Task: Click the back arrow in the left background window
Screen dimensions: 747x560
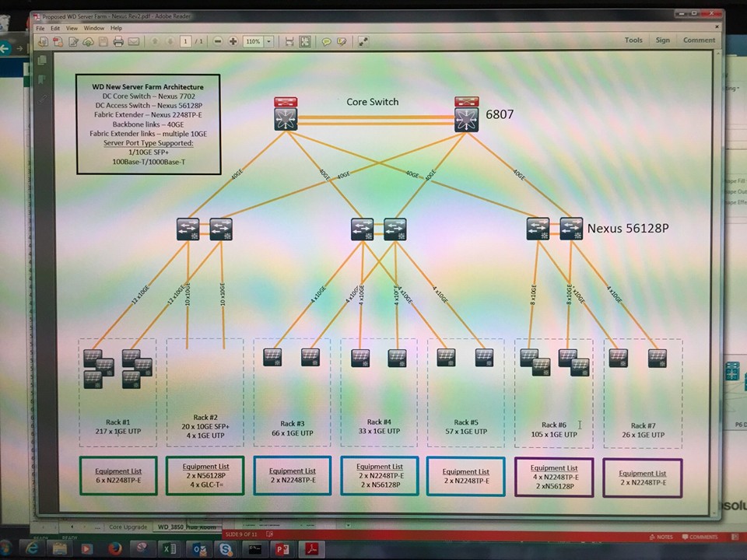Action: click(5, 48)
